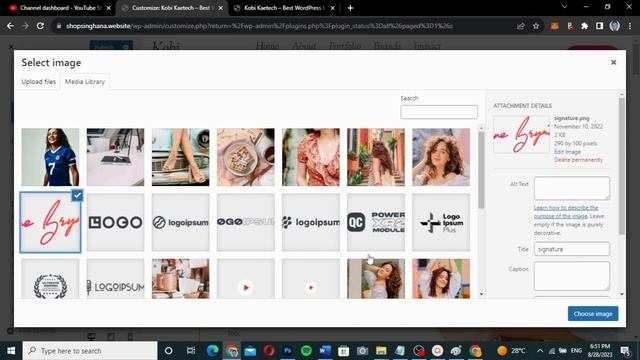Switch to the Upload files tab
640x360 pixels.
pos(38,82)
